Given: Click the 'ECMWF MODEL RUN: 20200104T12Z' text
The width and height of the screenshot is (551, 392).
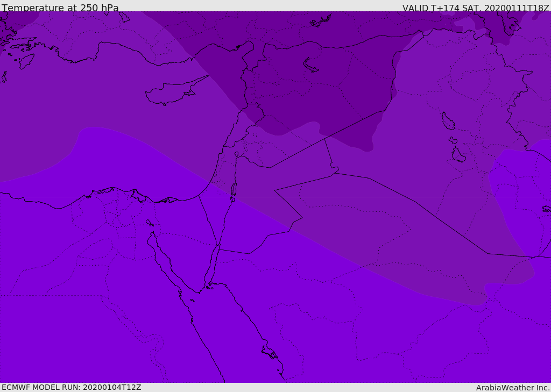Looking at the screenshot, I should point(72,388).
